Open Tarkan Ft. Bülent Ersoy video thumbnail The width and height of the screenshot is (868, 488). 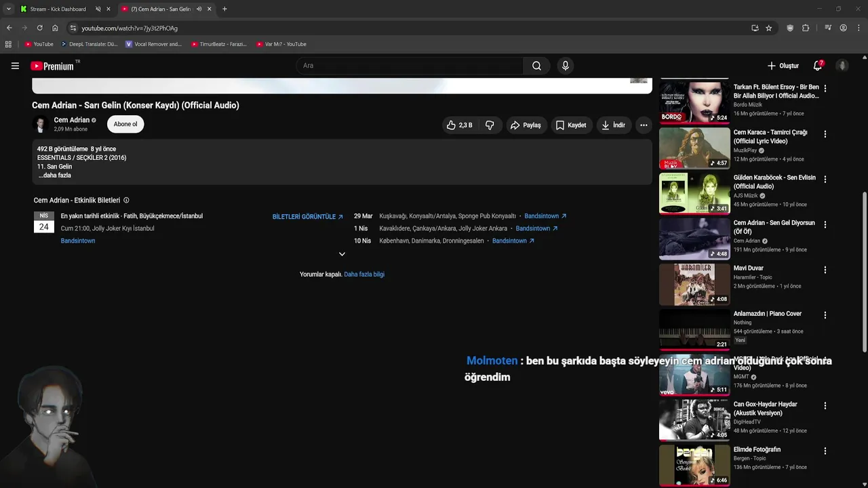(694, 103)
